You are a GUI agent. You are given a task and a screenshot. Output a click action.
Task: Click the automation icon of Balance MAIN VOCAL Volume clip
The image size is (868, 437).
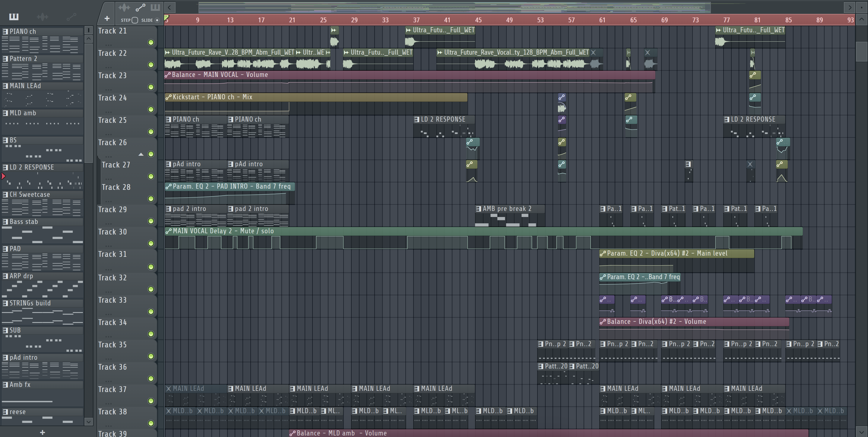click(168, 75)
